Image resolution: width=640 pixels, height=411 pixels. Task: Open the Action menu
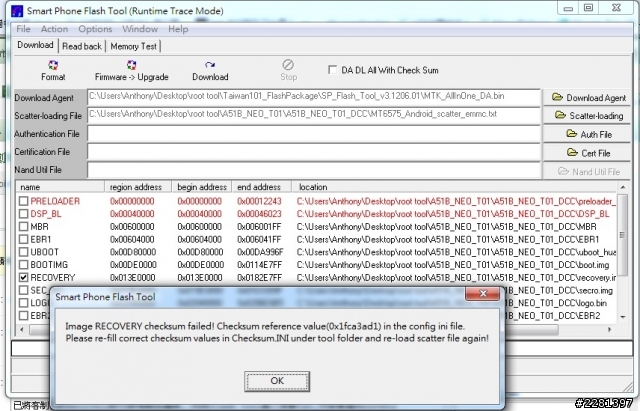click(x=54, y=29)
